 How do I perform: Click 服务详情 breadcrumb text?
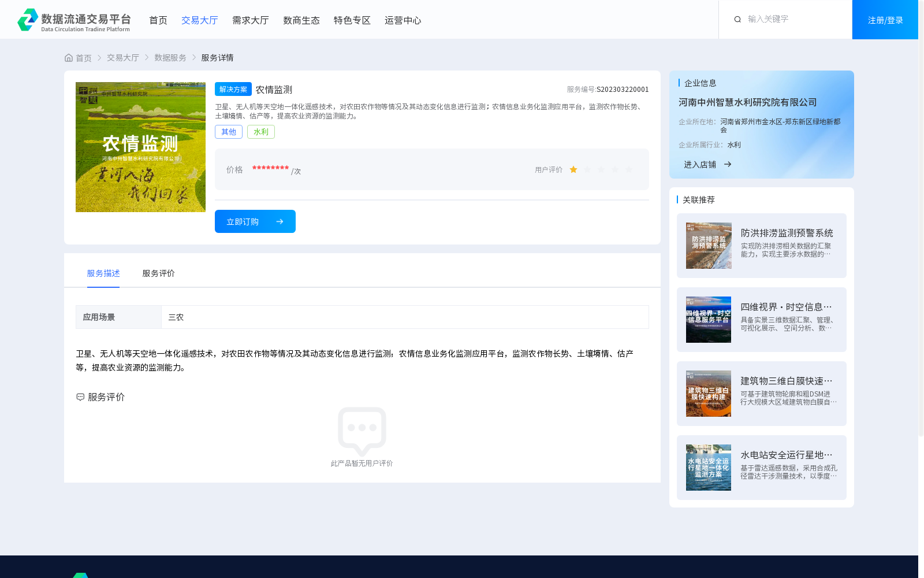pos(217,58)
